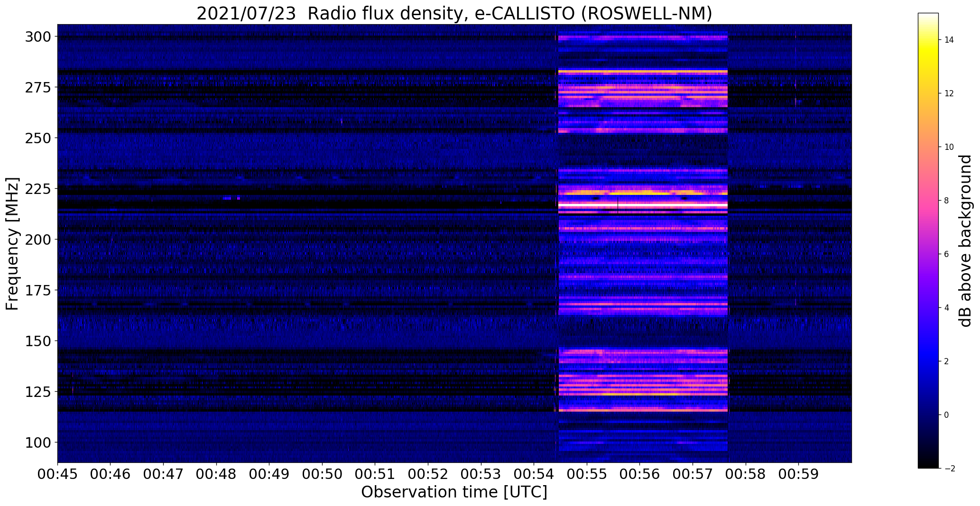Click the 00:47 time tick label
The image size is (980, 506).
[163, 474]
